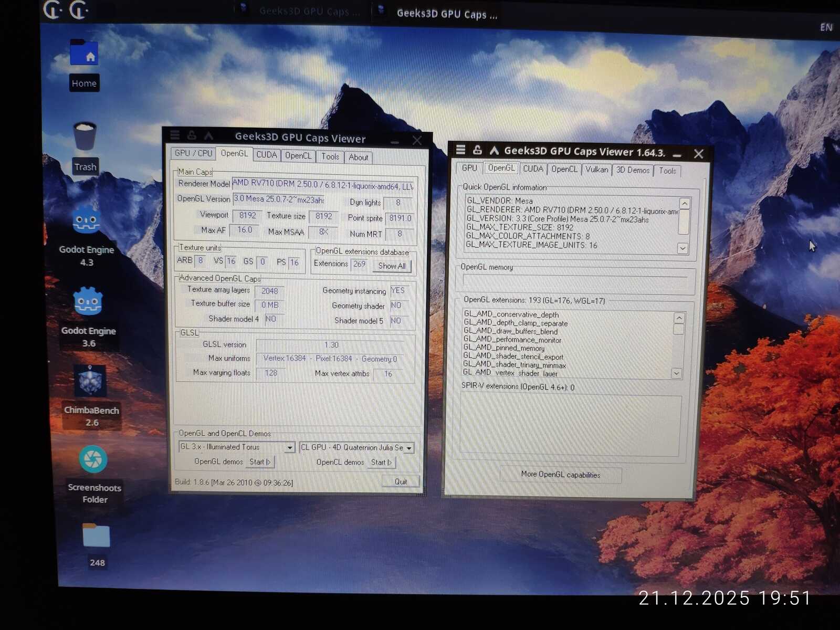Click the Max uniforms value field
This screenshot has width=840, height=630.
tap(331, 359)
